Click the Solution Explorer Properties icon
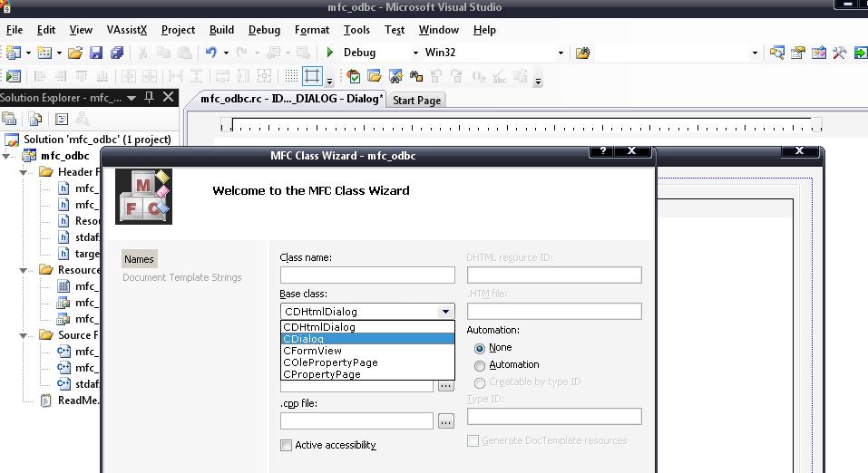Screen dimensions: 868x473 click(9, 119)
